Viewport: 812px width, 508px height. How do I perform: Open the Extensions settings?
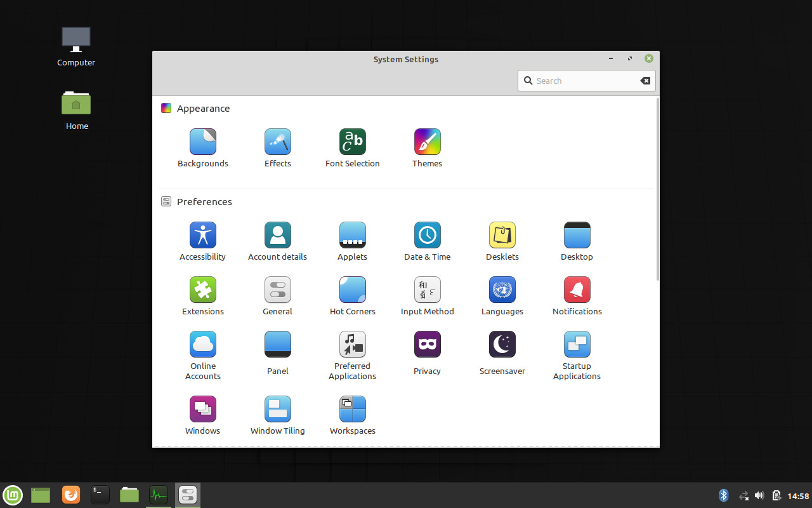(203, 296)
